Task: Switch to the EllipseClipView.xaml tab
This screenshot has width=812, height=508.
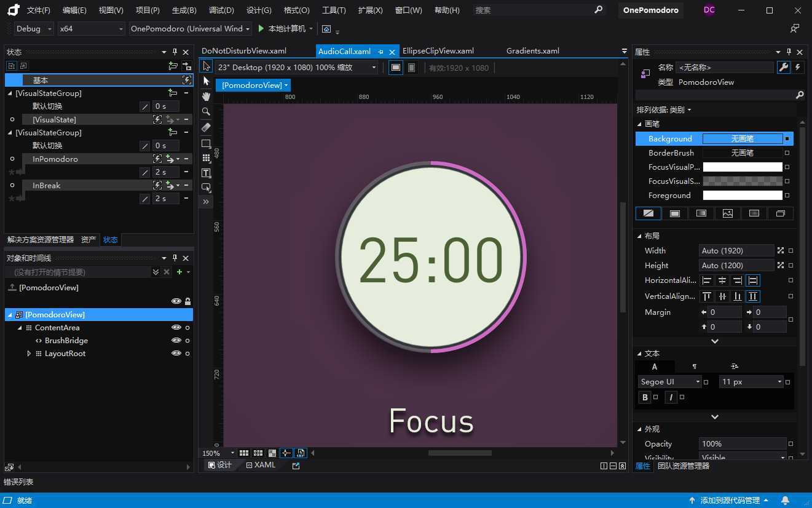Action: pyautogui.click(x=438, y=51)
